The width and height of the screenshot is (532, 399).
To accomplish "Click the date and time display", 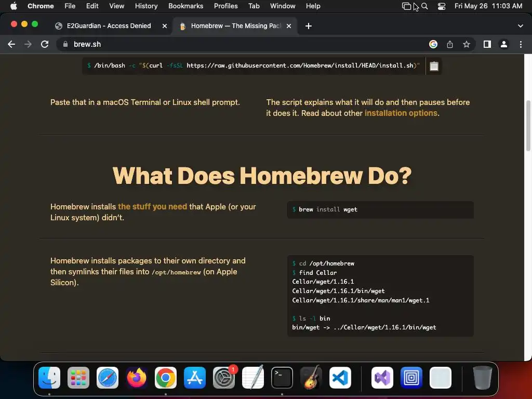I will (x=488, y=6).
